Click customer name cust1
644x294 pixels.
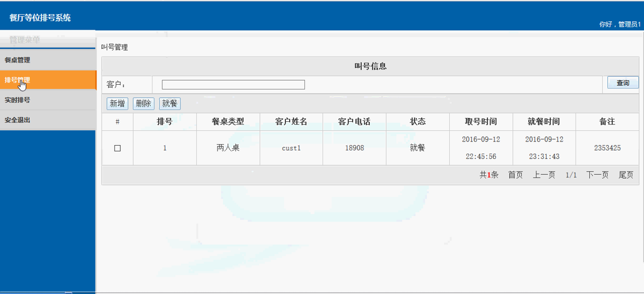(291, 148)
